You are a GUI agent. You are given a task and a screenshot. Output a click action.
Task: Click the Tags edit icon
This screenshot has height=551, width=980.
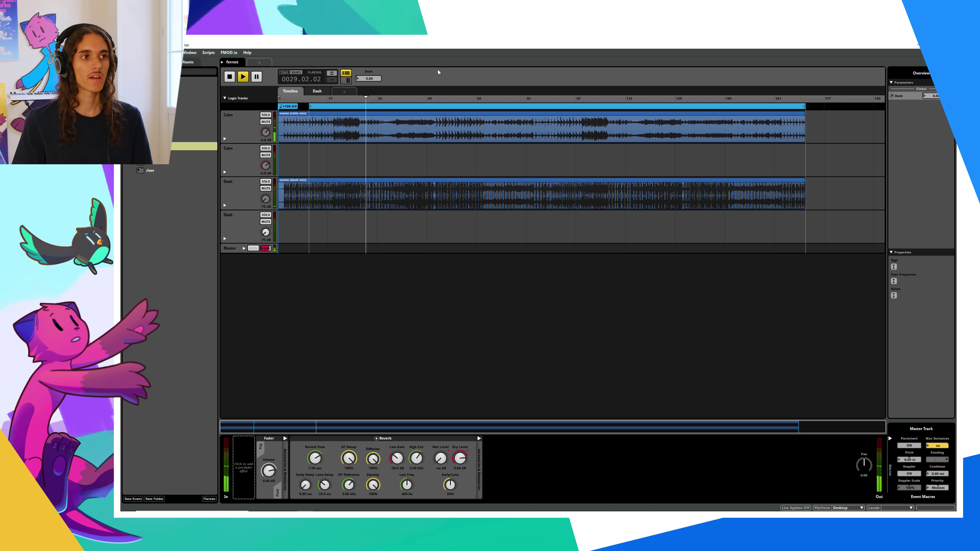[894, 267]
